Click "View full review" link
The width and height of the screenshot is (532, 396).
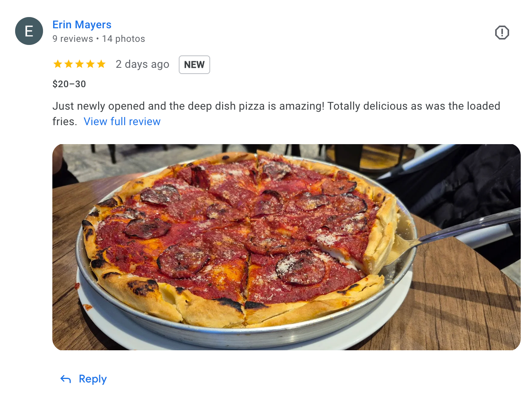[x=122, y=122]
